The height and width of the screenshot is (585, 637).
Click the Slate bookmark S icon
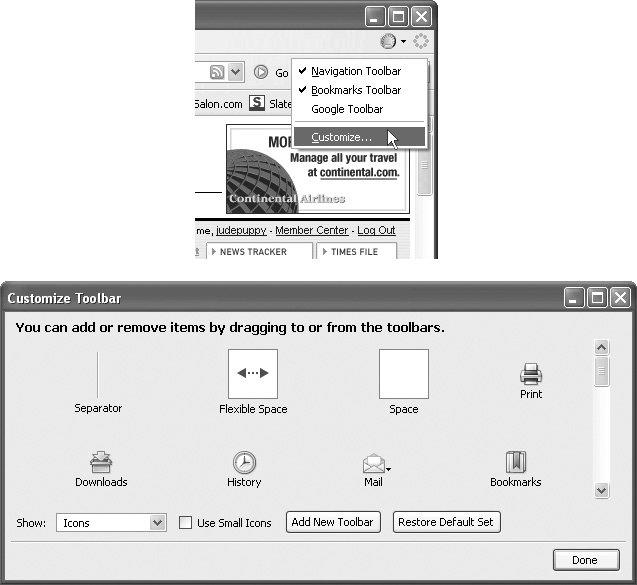click(257, 103)
